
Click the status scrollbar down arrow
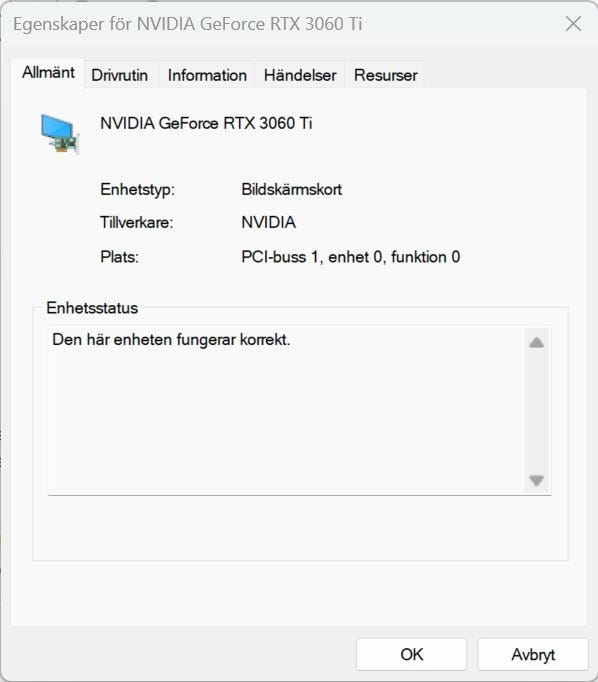pos(537,480)
